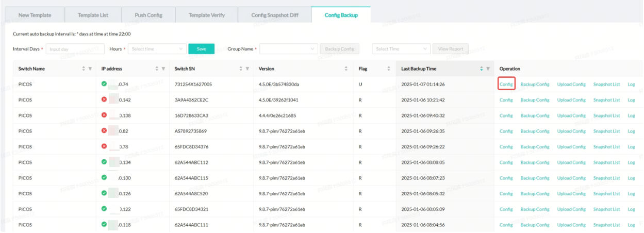
Task: Open the report 'Select Time' dropdown
Action: pos(401,49)
